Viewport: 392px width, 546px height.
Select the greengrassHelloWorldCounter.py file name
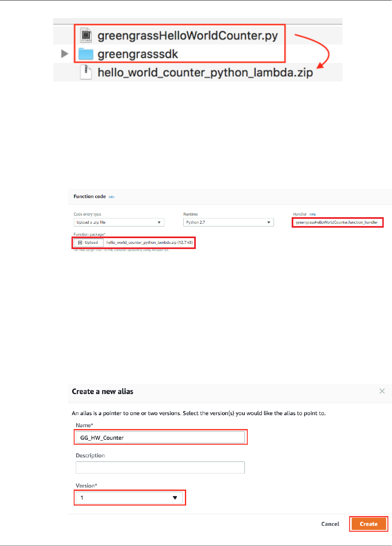(188, 35)
